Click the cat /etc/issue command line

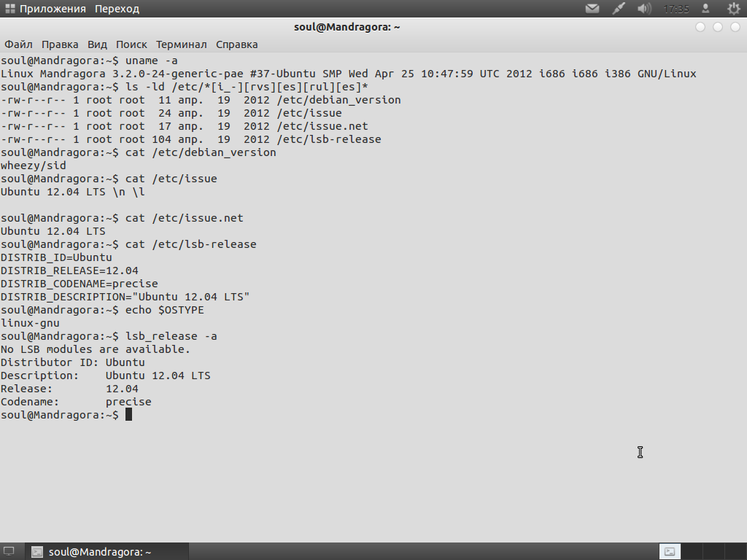(109, 179)
